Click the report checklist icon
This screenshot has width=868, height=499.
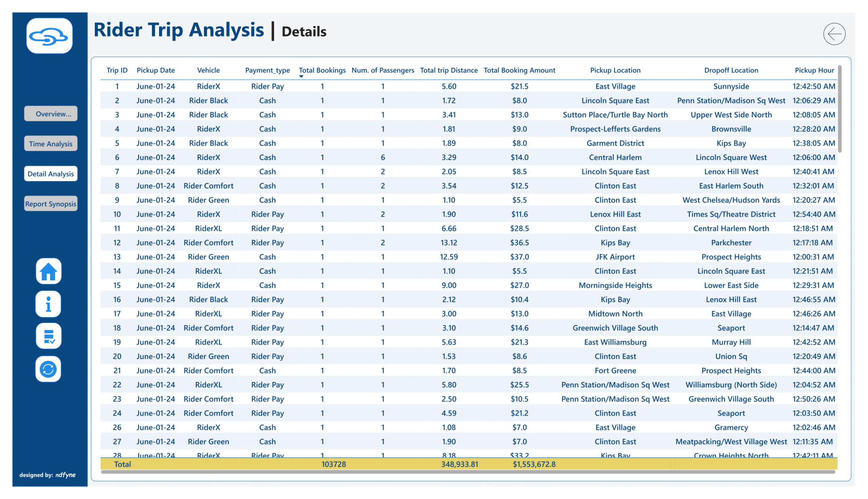[48, 336]
